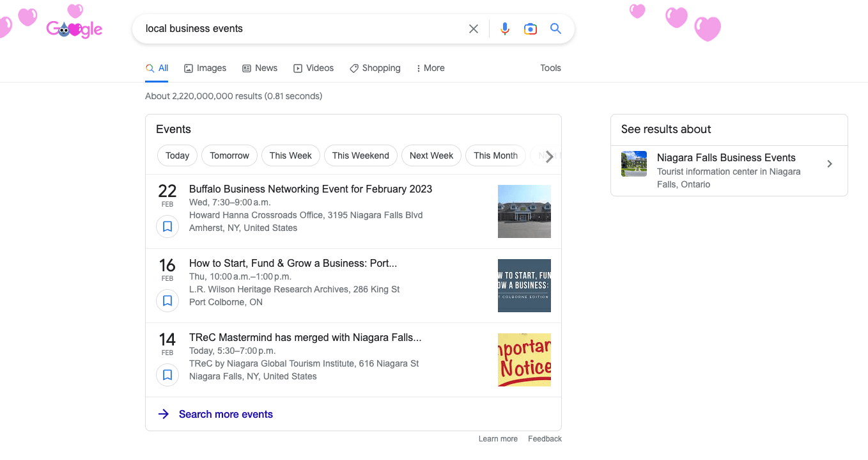Send Feedback on events results
This screenshot has width=868, height=460.
point(545,439)
